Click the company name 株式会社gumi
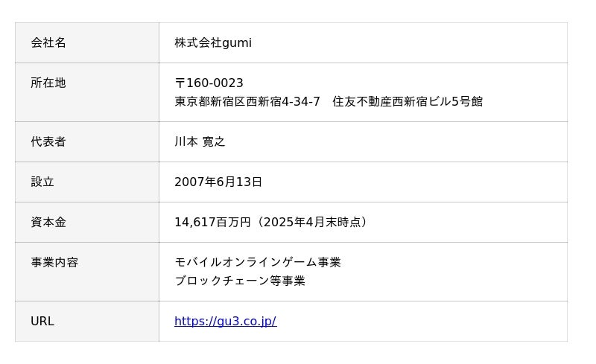 (x=212, y=43)
